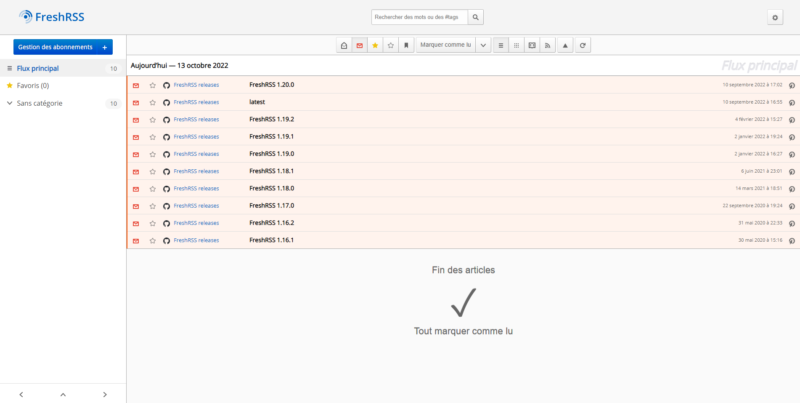Screen dimensions: 800x403
Task: Click unread count 10 beside Flux principal
Action: 113,68
